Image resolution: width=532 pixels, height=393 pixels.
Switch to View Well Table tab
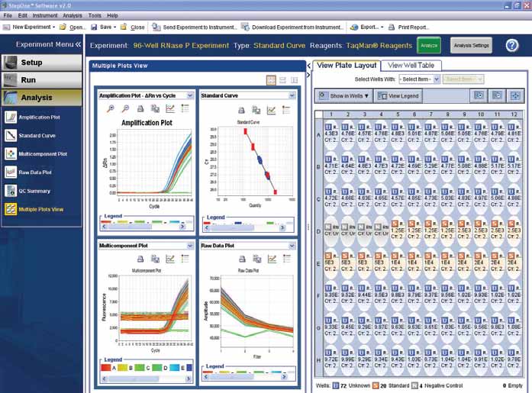tap(411, 66)
